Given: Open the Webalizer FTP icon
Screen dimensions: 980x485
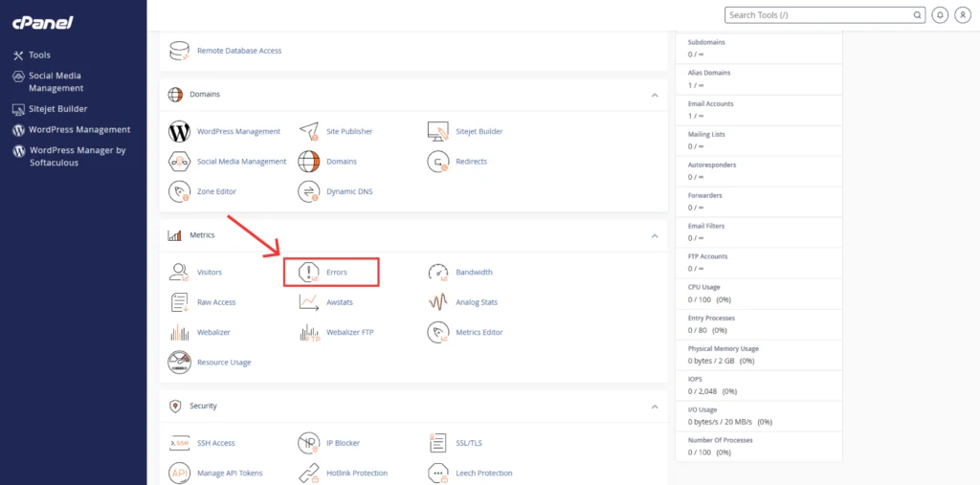Looking at the screenshot, I should 309,333.
